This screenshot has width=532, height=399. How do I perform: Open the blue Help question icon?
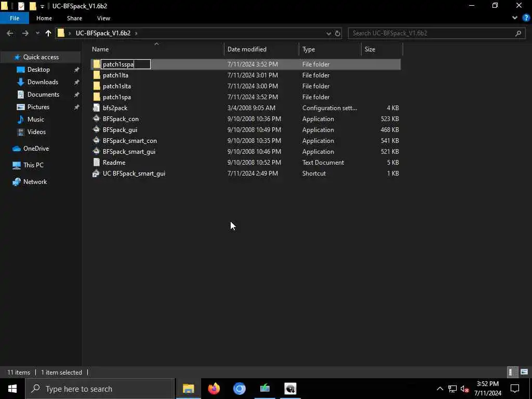(x=526, y=18)
